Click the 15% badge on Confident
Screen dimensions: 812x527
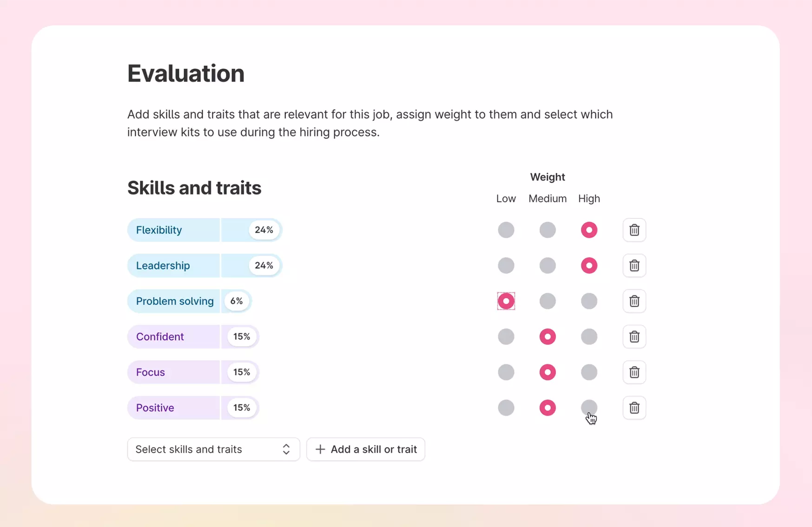coord(242,336)
